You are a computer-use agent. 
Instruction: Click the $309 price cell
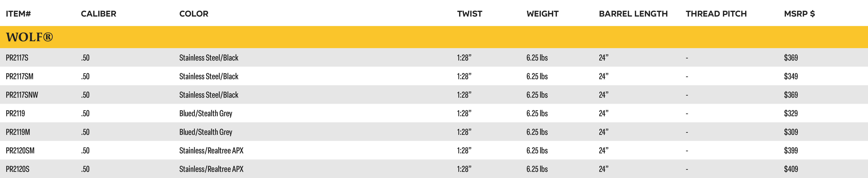coord(791,132)
